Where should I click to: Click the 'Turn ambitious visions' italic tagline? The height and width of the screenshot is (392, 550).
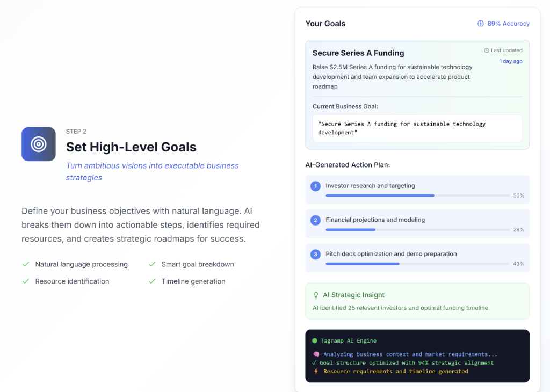pos(152,171)
